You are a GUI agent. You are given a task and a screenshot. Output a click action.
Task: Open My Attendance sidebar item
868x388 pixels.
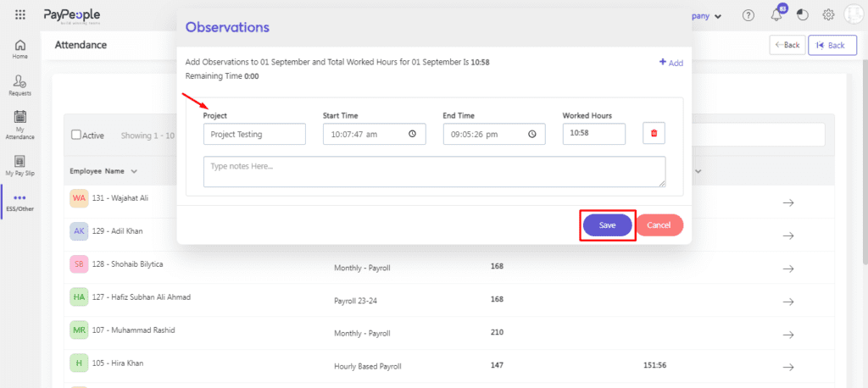click(20, 125)
